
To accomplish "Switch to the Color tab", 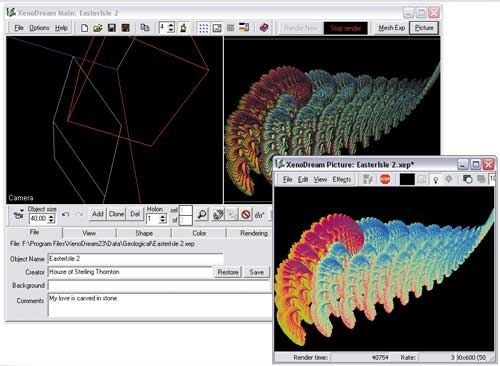I will [x=199, y=233].
